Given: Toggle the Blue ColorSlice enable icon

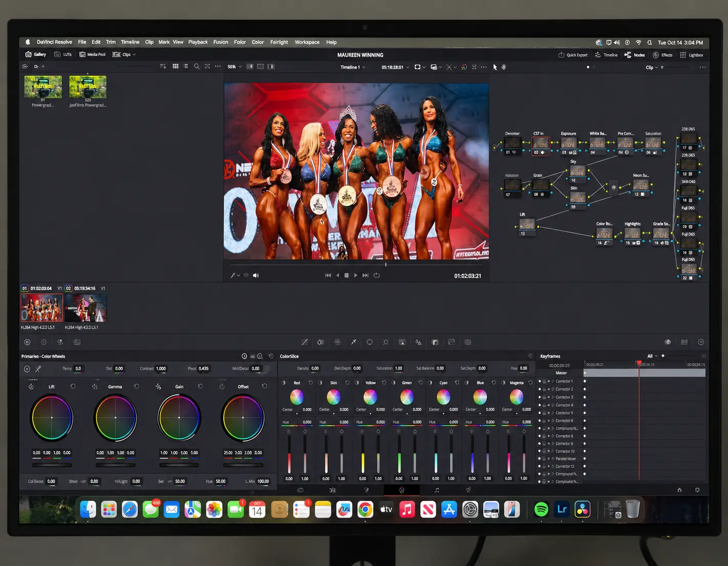Looking at the screenshot, I should 467,383.
